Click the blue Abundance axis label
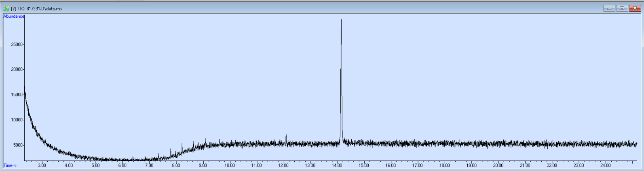This screenshot has height=171, width=644. [14, 17]
